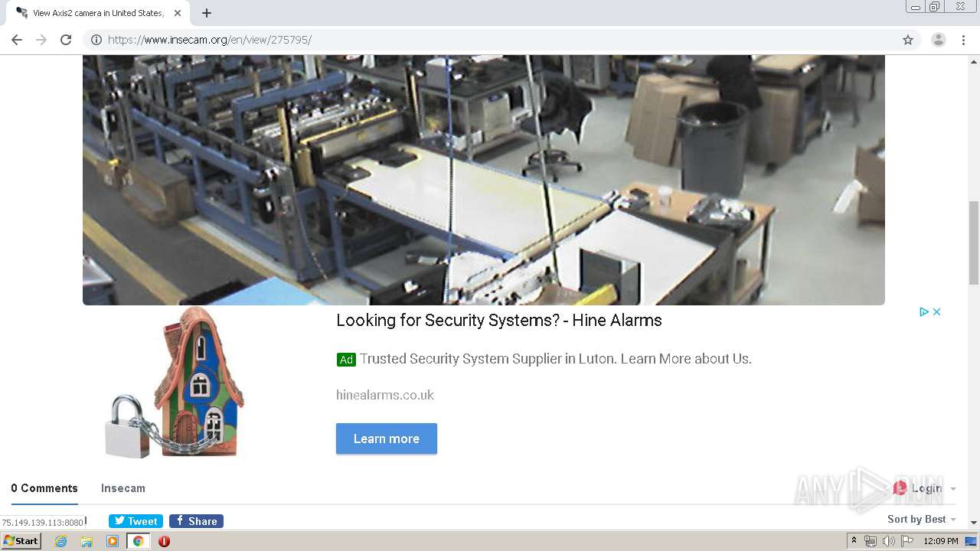Click the page vertical scrollbar thumb
Screen dimensions: 980x551
[x=974, y=242]
